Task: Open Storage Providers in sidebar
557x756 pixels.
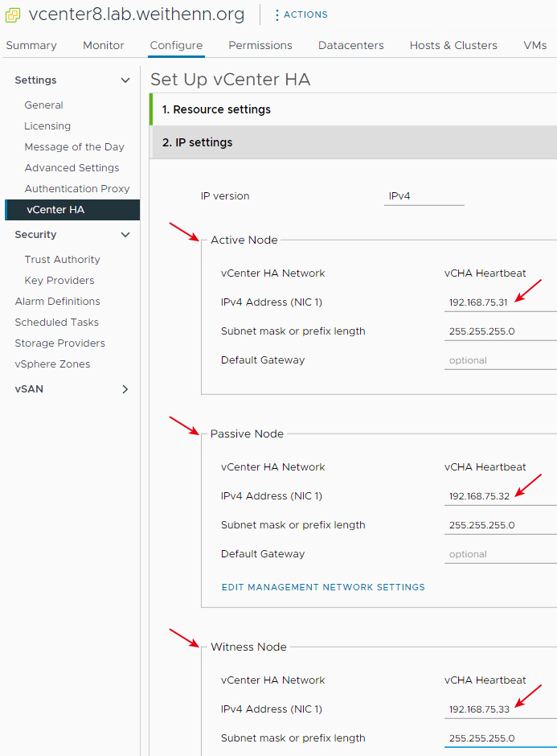Action: 60,343
